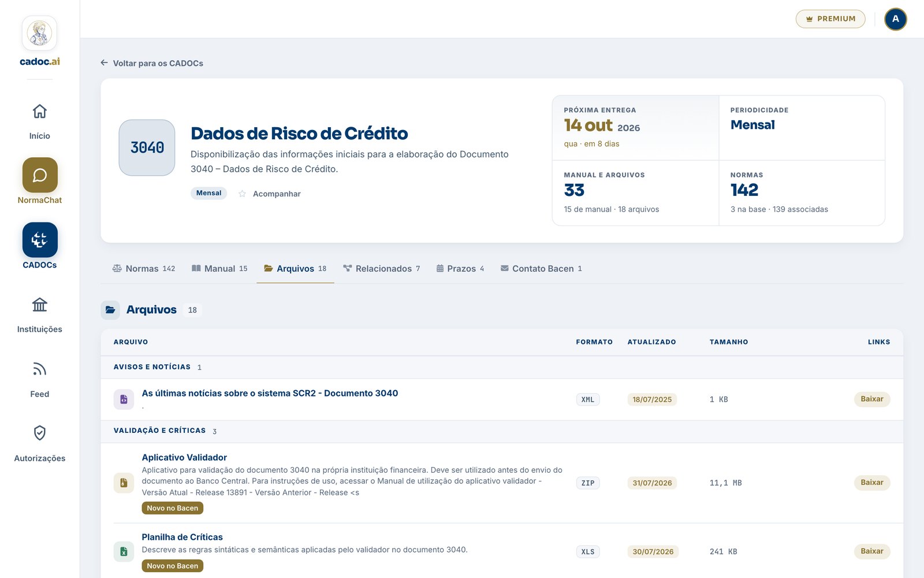Screen dimensions: 924x578
Task: Switch to the Normas tab
Action: (x=143, y=269)
